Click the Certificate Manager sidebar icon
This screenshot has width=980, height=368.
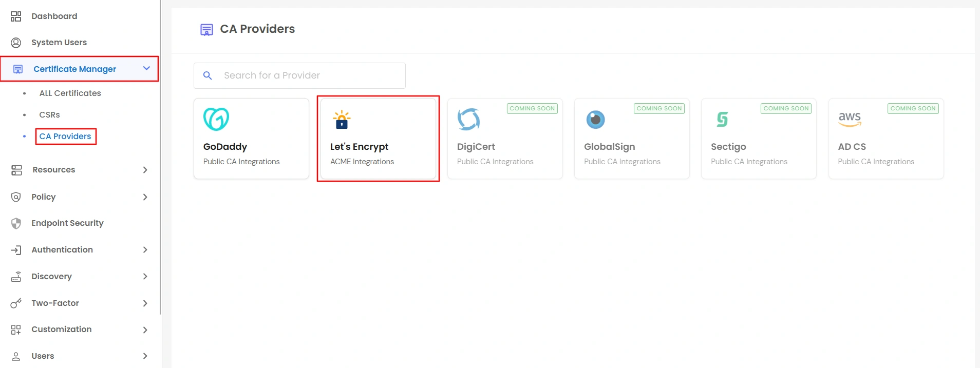click(x=18, y=69)
